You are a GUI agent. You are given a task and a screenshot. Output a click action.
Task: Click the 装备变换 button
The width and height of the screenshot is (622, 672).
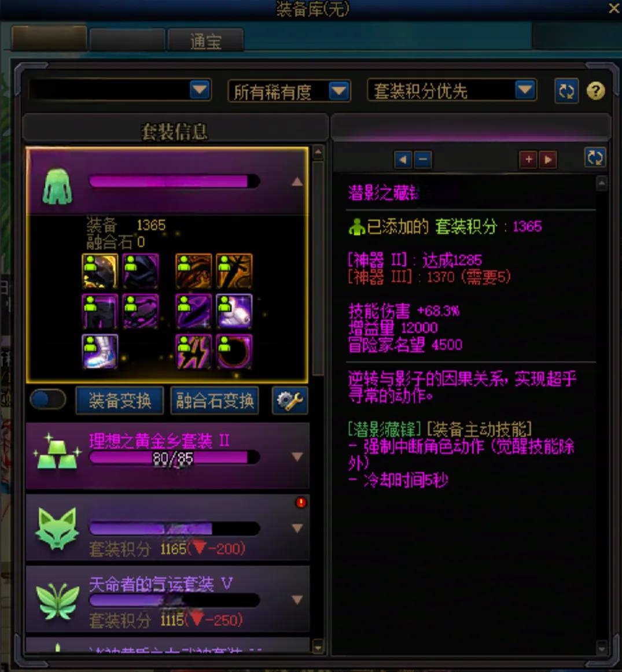pyautogui.click(x=120, y=401)
